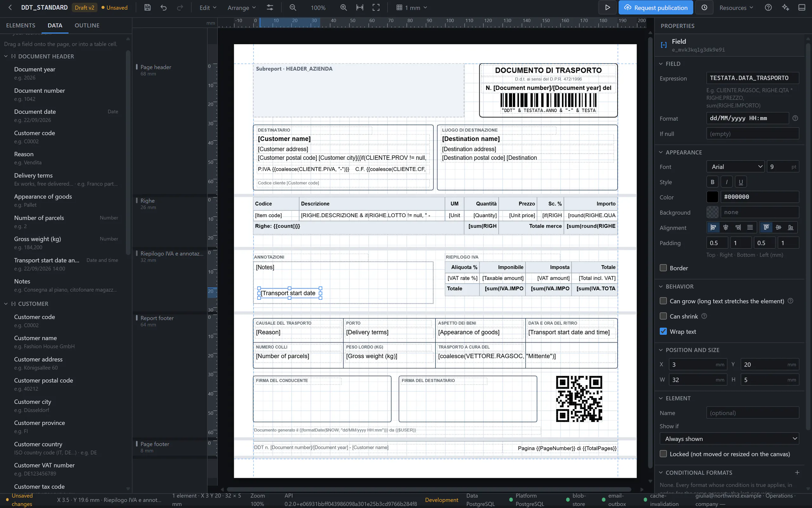Click the fit to screen icon
Screen dimensions: 812x508
pyautogui.click(x=376, y=7)
